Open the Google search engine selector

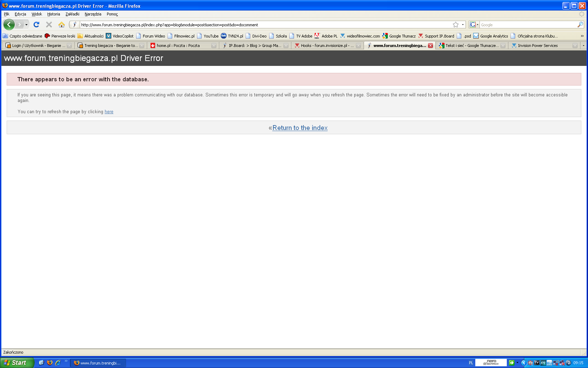coord(474,25)
